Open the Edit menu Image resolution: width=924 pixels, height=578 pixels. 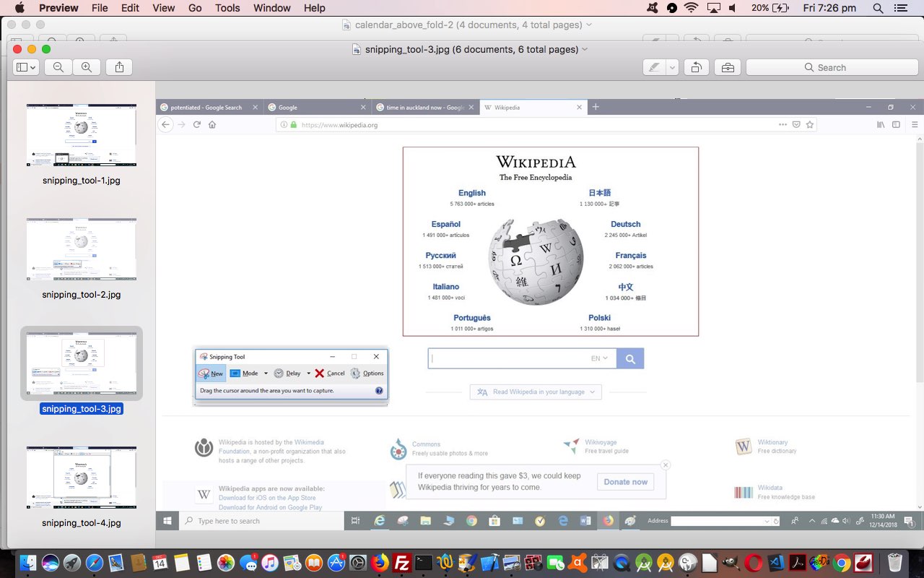pyautogui.click(x=130, y=8)
